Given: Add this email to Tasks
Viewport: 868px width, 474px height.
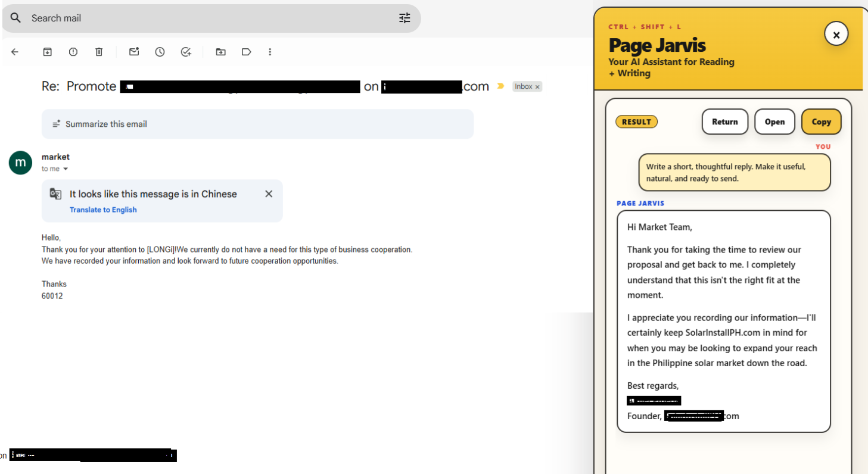Looking at the screenshot, I should pos(186,52).
